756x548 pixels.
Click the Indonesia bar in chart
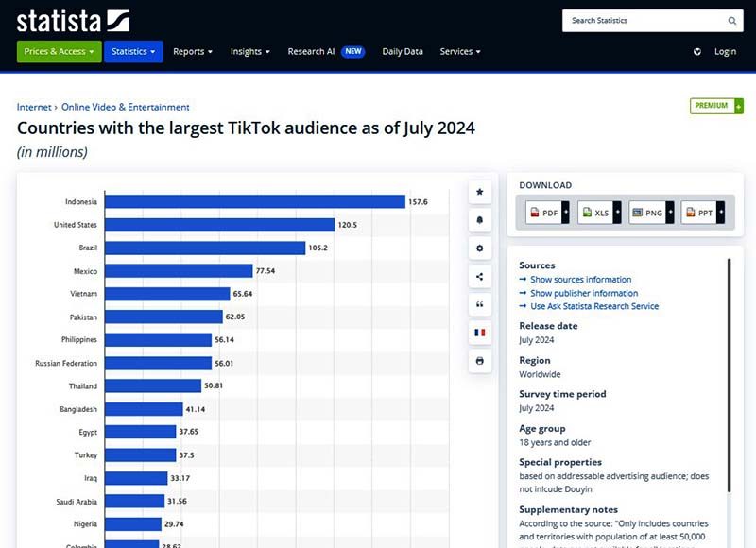tap(255, 201)
